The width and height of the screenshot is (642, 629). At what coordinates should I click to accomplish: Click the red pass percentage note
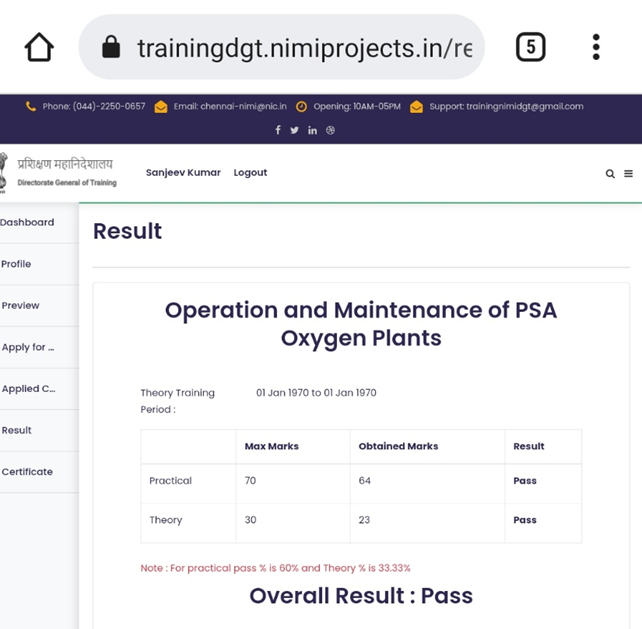tap(275, 568)
